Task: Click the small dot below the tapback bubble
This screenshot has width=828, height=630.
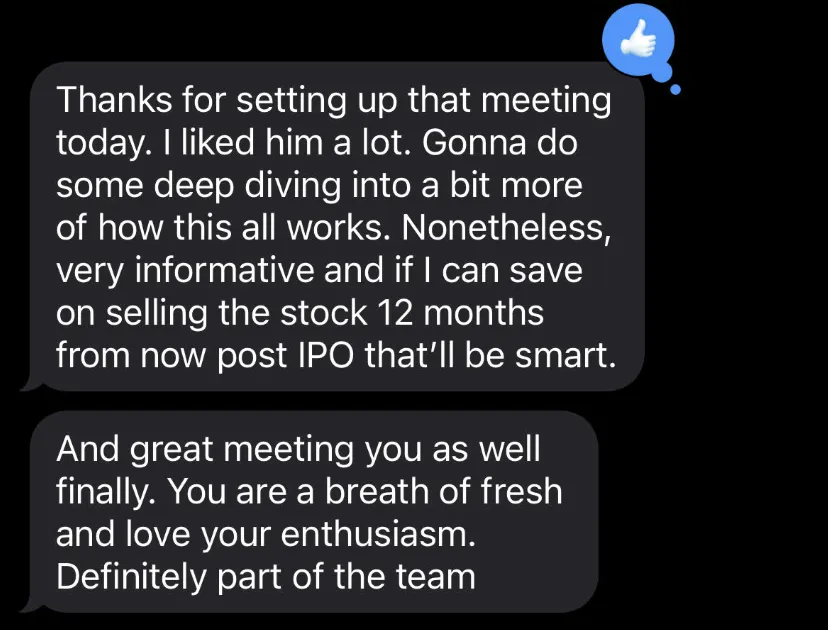Action: coord(674,91)
